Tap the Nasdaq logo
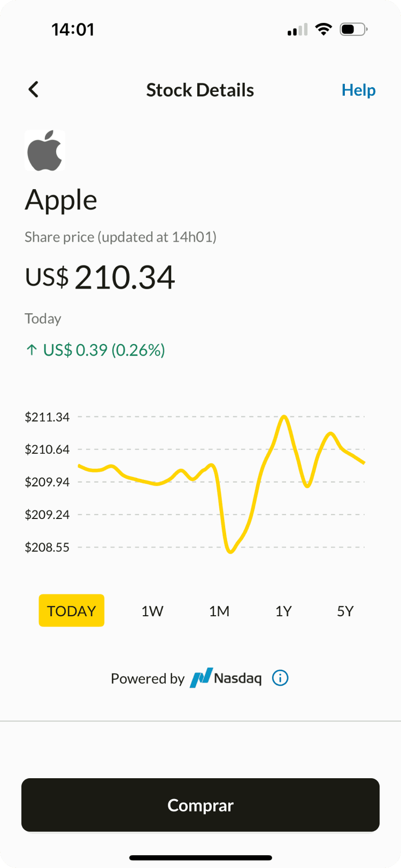Viewport: 401px width, 868px height. pyautogui.click(x=226, y=678)
